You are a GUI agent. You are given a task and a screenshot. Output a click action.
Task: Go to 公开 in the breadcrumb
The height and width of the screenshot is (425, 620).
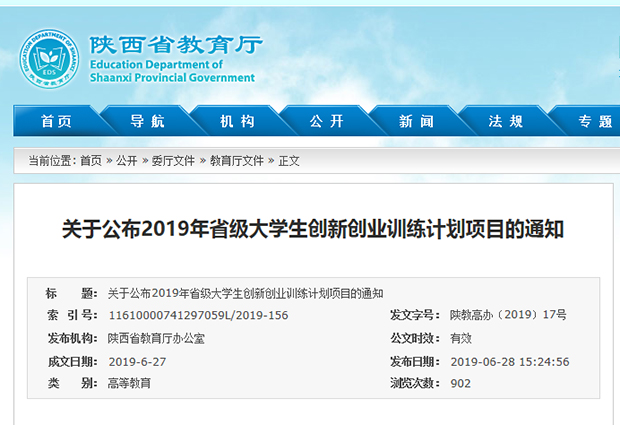pyautogui.click(x=127, y=161)
